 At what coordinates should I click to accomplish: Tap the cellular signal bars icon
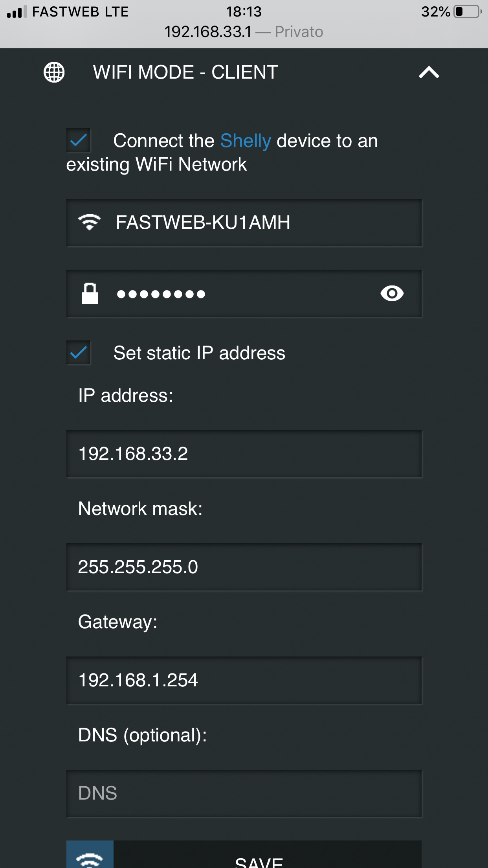pyautogui.click(x=17, y=12)
